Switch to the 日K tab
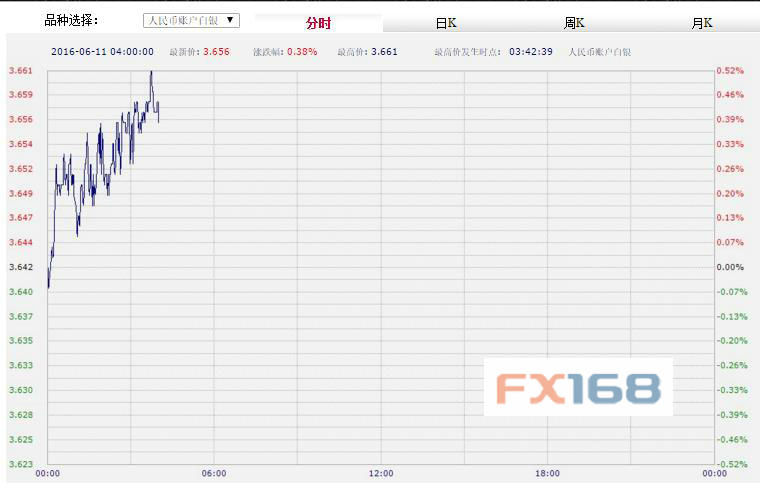Viewport: 760px width, 488px height. click(x=446, y=23)
